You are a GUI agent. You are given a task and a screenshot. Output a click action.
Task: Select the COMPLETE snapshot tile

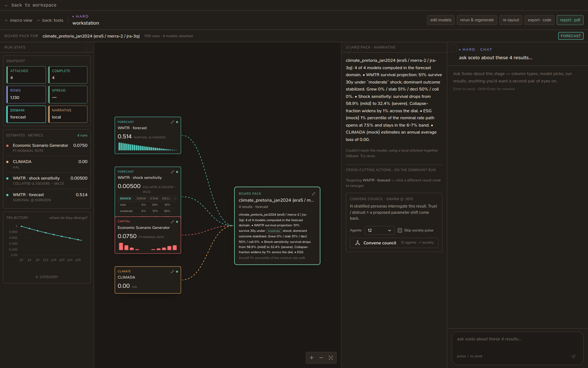point(68,75)
